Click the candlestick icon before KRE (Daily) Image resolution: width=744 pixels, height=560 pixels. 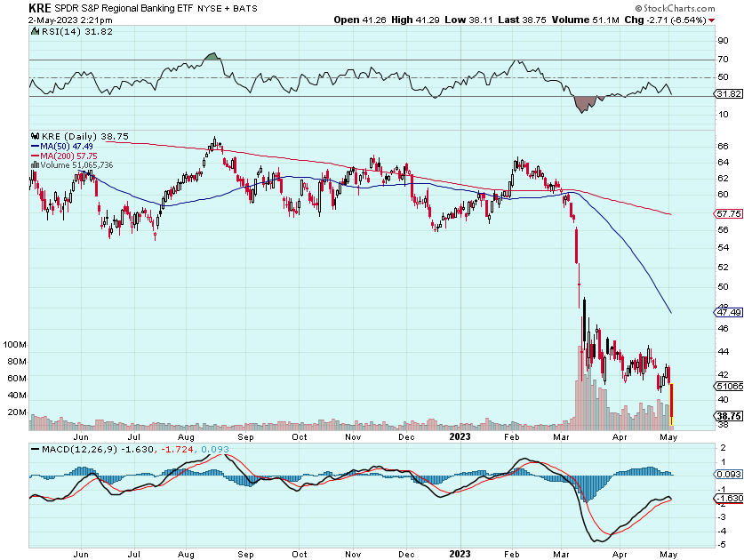pos(35,137)
